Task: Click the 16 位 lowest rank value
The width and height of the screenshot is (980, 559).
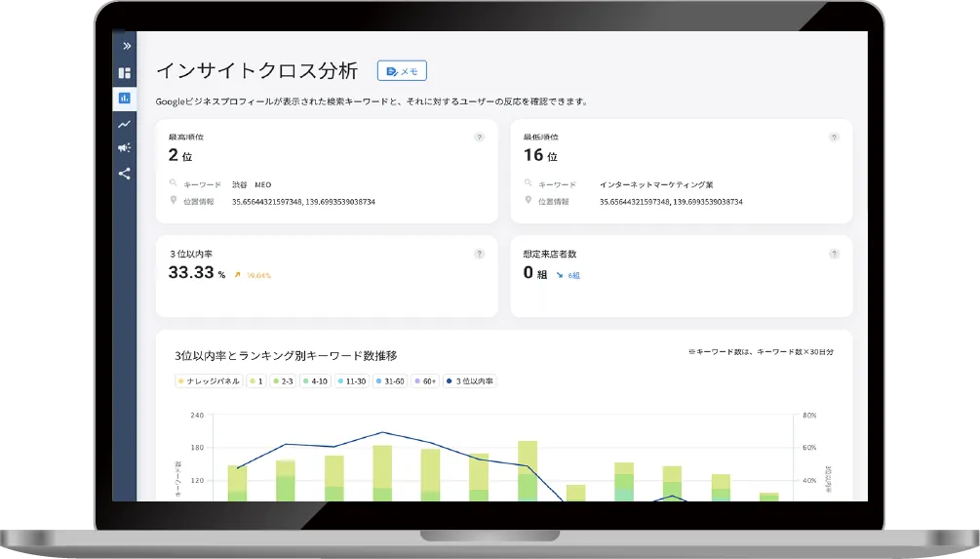Action: (x=540, y=155)
